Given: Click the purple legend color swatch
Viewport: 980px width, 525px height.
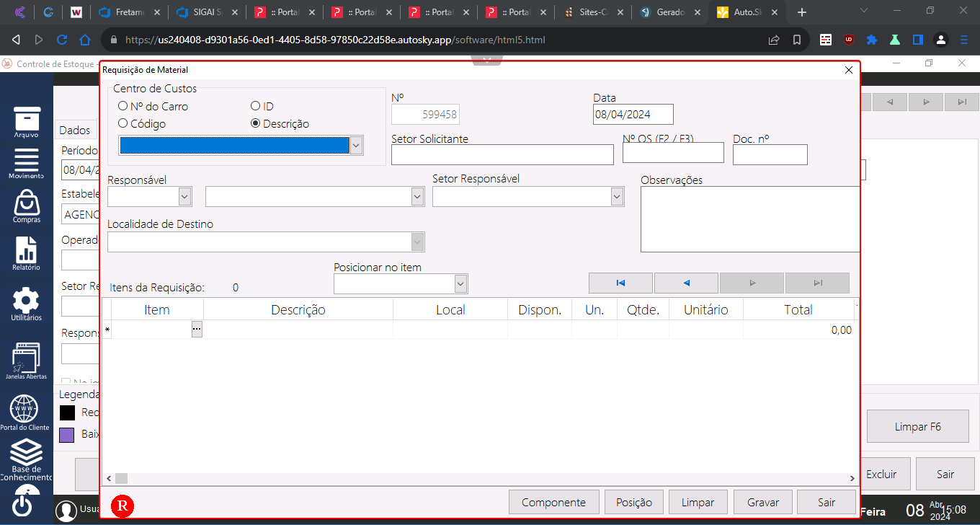Looking at the screenshot, I should click(67, 435).
